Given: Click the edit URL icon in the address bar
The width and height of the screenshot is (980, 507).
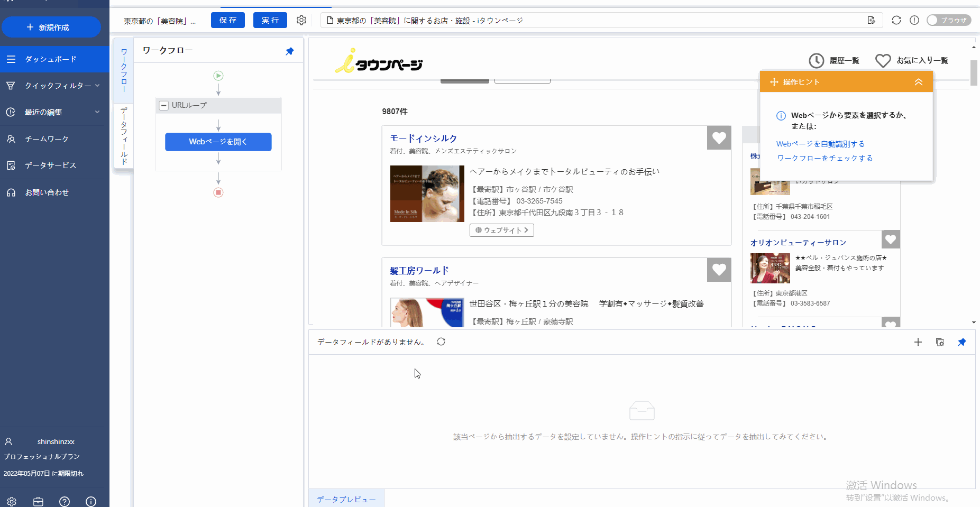Looking at the screenshot, I should 872,20.
